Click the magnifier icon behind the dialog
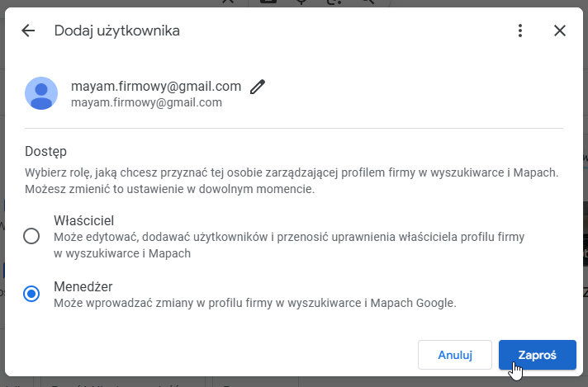The image size is (588, 387). pos(368,2)
